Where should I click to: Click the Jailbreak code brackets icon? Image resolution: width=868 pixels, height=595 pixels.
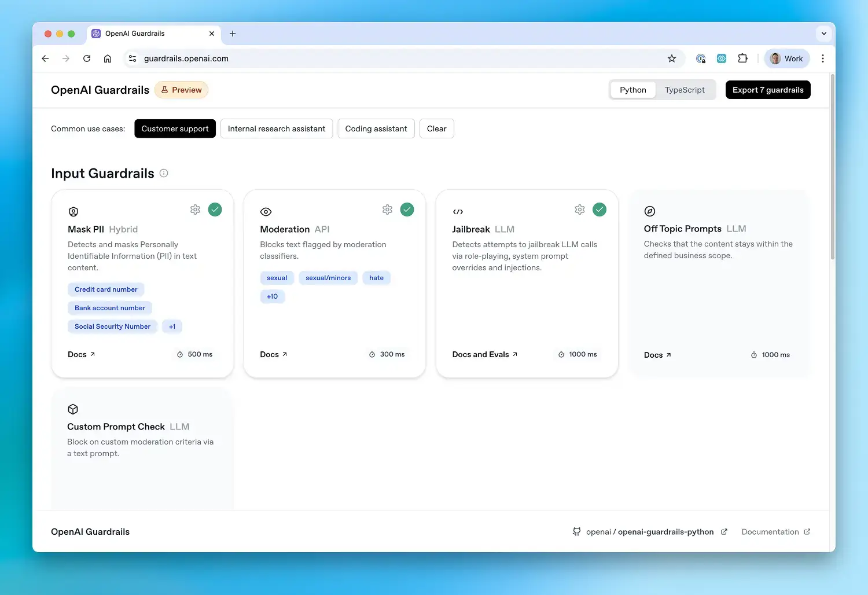point(458,211)
